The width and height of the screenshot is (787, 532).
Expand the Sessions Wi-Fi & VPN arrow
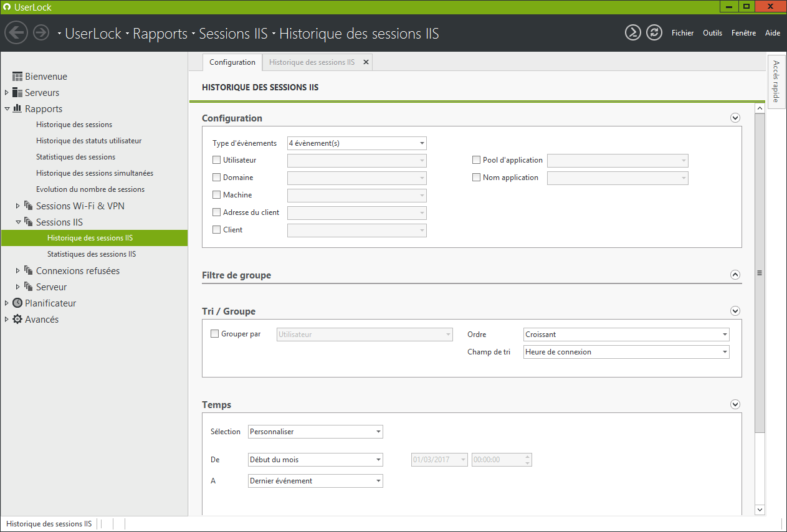[x=18, y=206]
